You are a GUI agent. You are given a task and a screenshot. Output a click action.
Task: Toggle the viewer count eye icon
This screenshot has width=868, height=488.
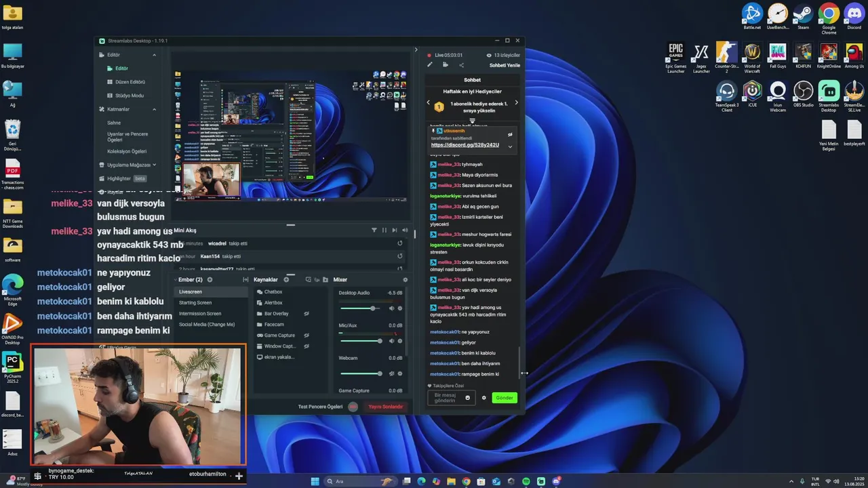tap(489, 55)
